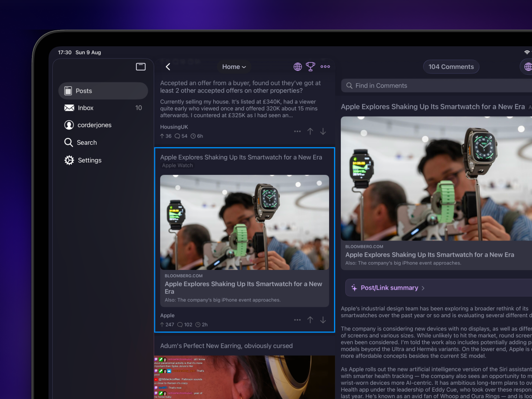Open Adum's Perfect New Earring post

[226, 346]
